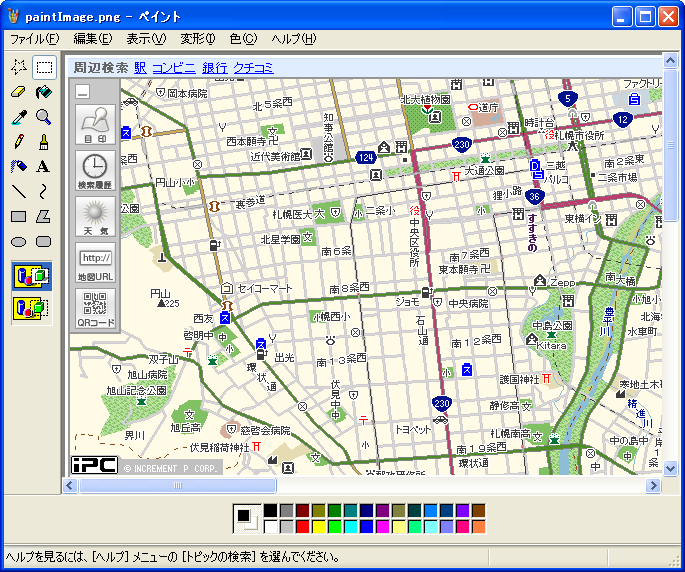Click the horizontal scrollbar left arrow
Image resolution: width=685 pixels, height=572 pixels.
pyautogui.click(x=70, y=485)
